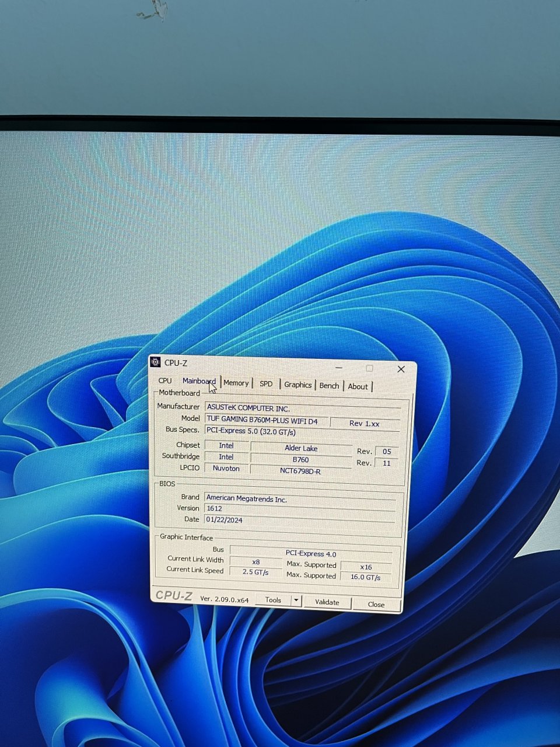The height and width of the screenshot is (747, 560).
Task: Click the Close button at the bottom
Action: (376, 605)
